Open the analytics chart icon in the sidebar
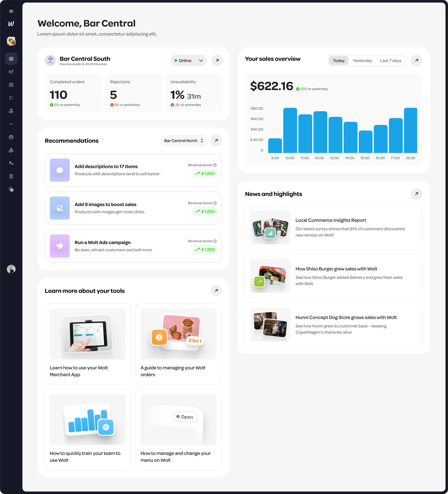This screenshot has width=448, height=494. coord(11,72)
